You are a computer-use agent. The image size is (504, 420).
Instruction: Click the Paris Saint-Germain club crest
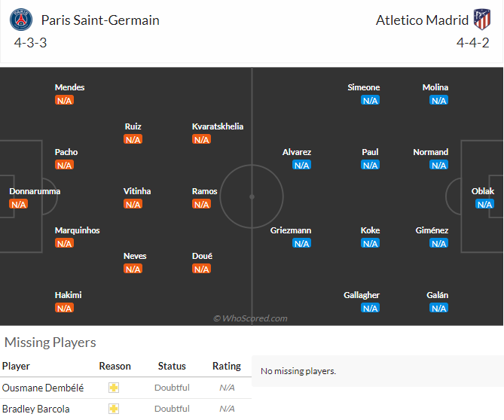(x=21, y=20)
